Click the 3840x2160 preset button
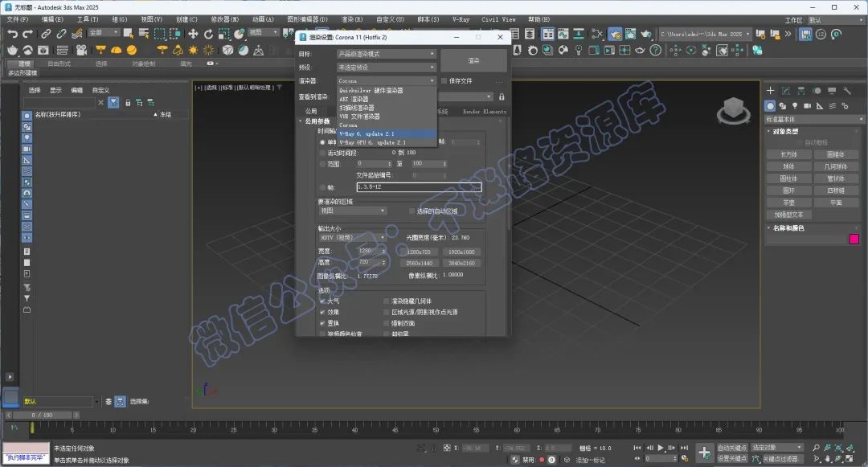This screenshot has width=868, height=467. tap(461, 264)
